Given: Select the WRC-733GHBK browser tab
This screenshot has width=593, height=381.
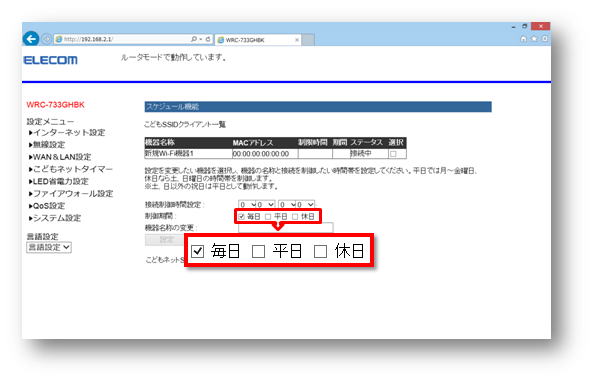Looking at the screenshot, I should [258, 40].
